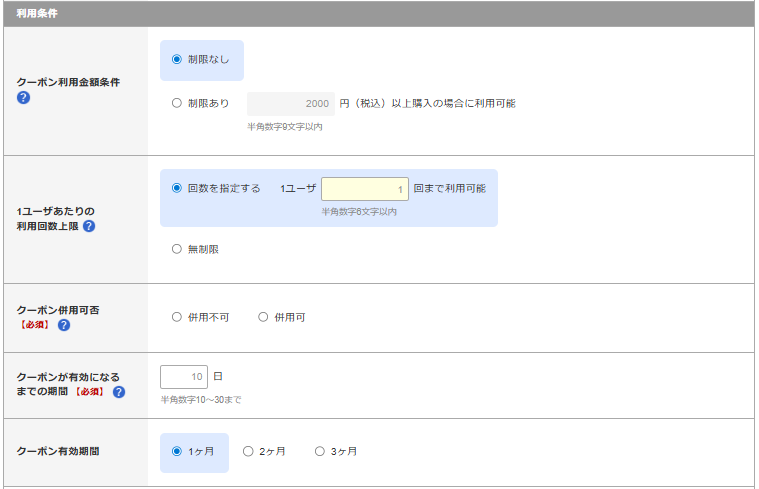The height and width of the screenshot is (489, 759).
Task: Click the 利用条件 section header
Action: point(36,13)
